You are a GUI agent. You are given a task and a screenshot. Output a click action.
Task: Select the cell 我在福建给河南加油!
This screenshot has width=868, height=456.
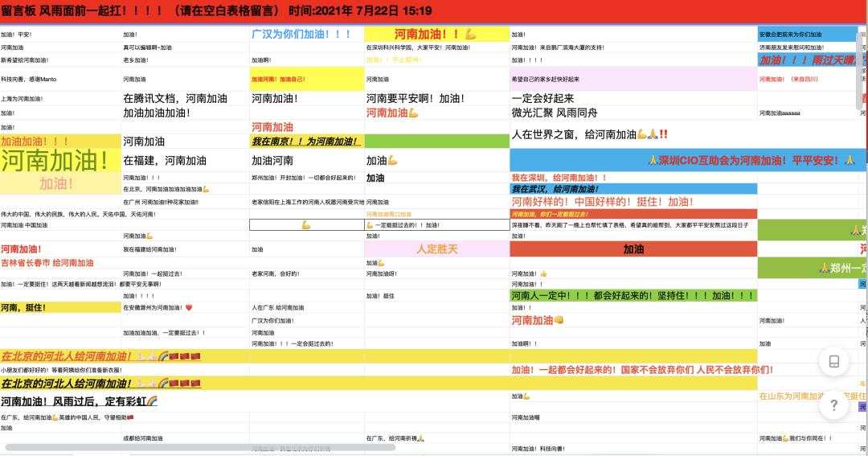pos(186,249)
